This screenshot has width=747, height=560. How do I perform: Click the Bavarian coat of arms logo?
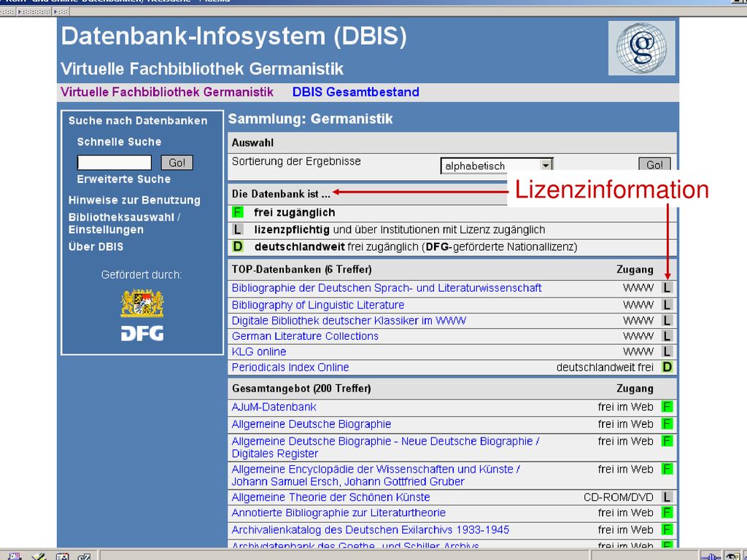142,303
